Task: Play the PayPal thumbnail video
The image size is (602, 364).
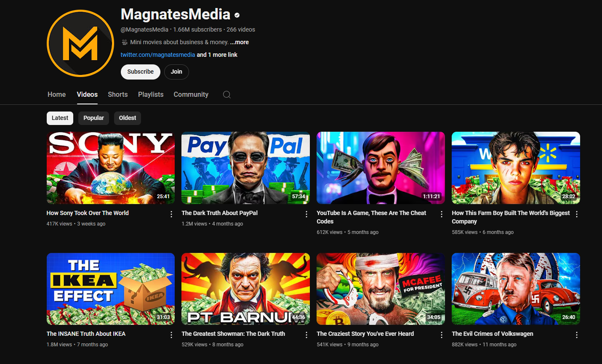Action: [246, 168]
